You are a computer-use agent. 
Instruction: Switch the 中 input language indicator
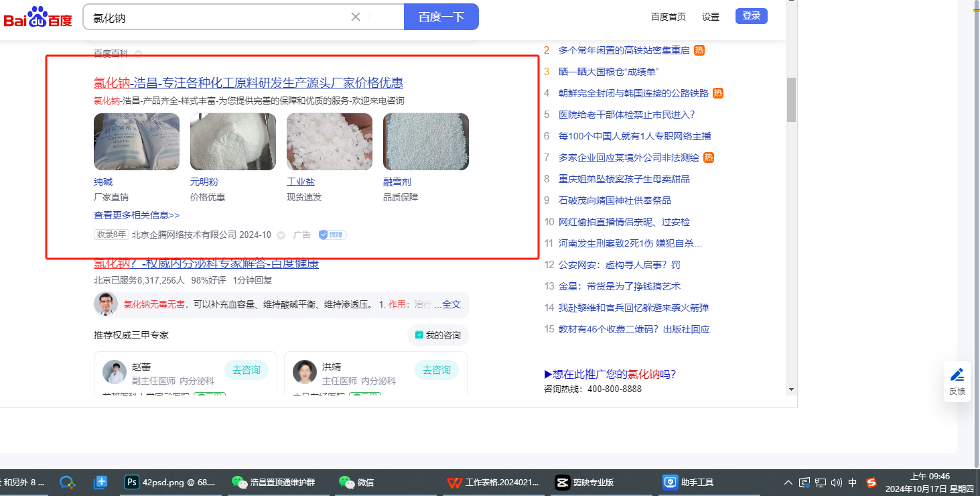[x=853, y=482]
